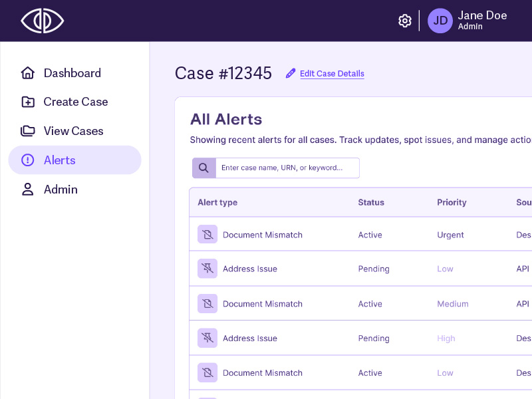Open the settings gear in the top bar
This screenshot has height=399, width=532.
click(405, 21)
